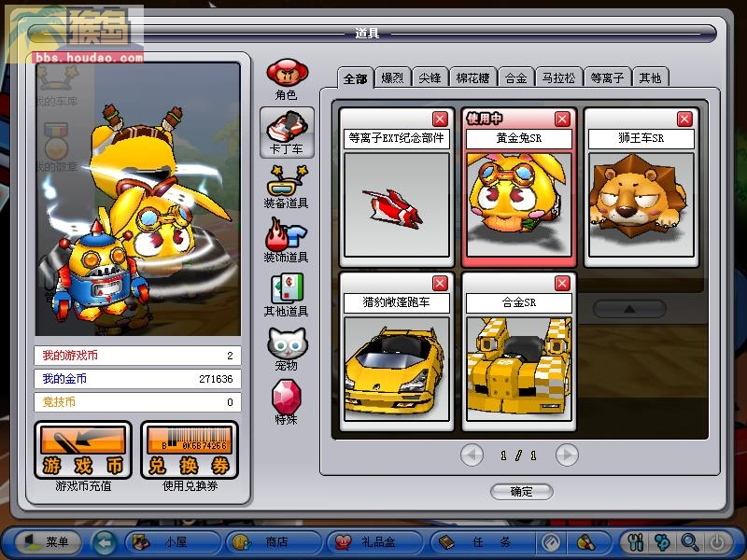747x560 pixels.
Task: Open the 小屋 house section
Action: (173, 542)
